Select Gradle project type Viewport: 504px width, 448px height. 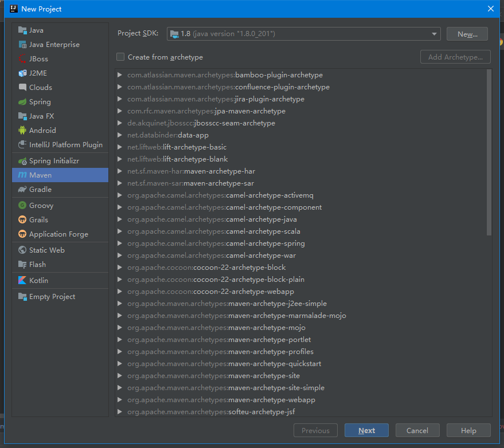60,190
